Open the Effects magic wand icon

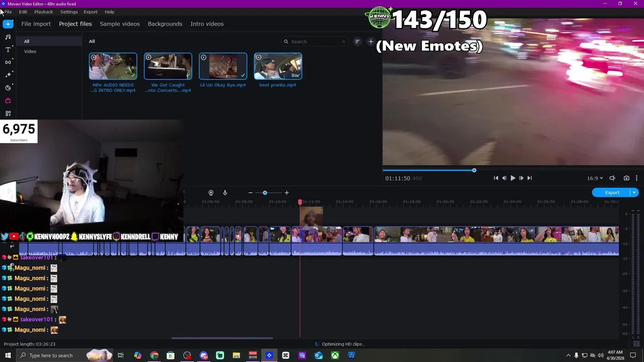tap(8, 75)
